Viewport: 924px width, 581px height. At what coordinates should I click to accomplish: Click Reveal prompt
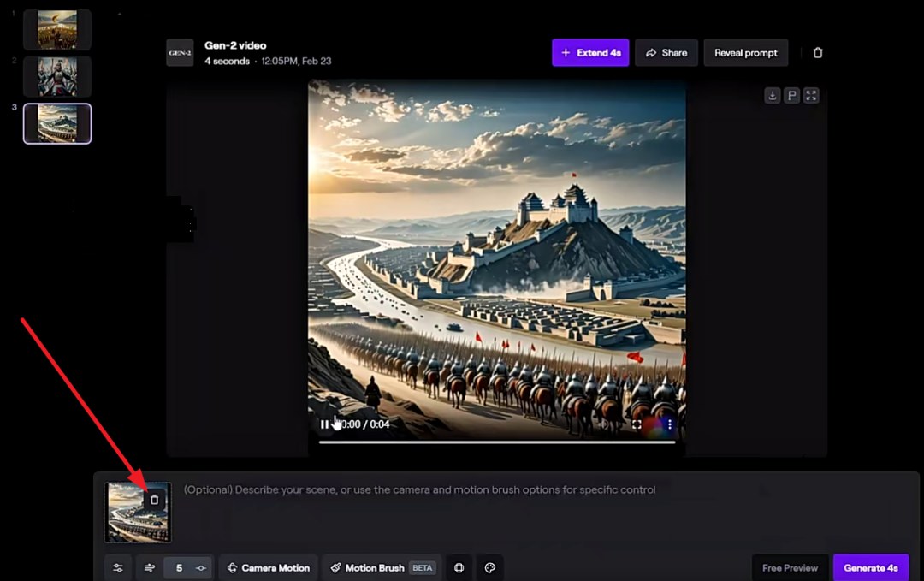(746, 53)
